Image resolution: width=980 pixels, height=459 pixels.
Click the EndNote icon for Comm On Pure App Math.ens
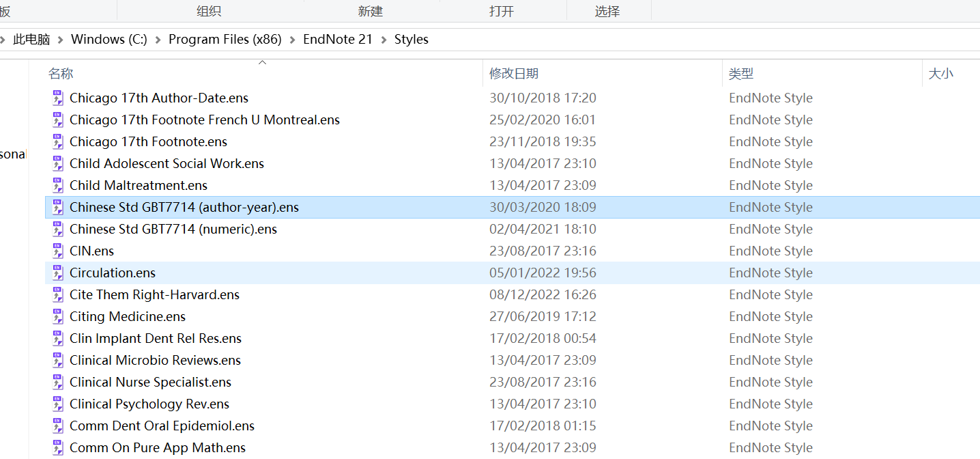57,447
